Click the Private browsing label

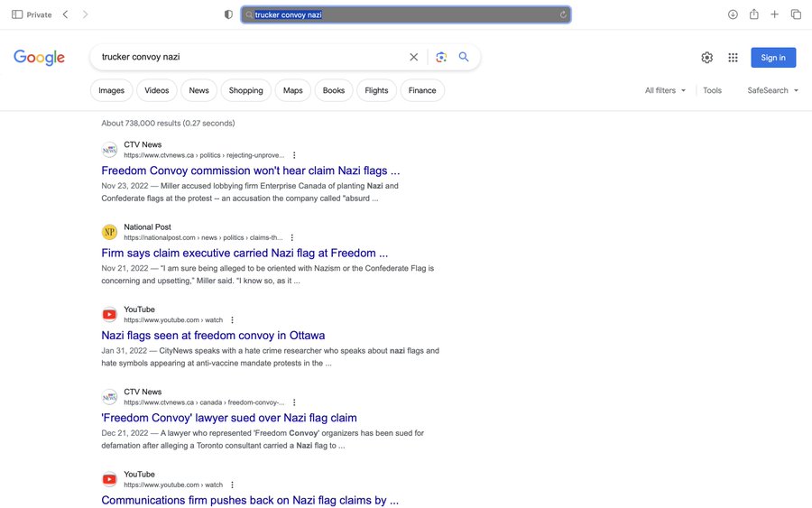click(x=39, y=14)
